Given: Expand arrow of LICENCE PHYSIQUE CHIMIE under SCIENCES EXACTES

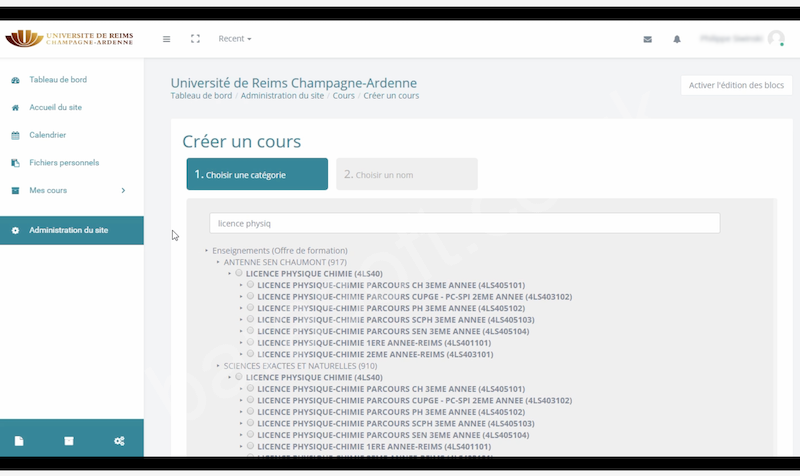Looking at the screenshot, I should (229, 378).
